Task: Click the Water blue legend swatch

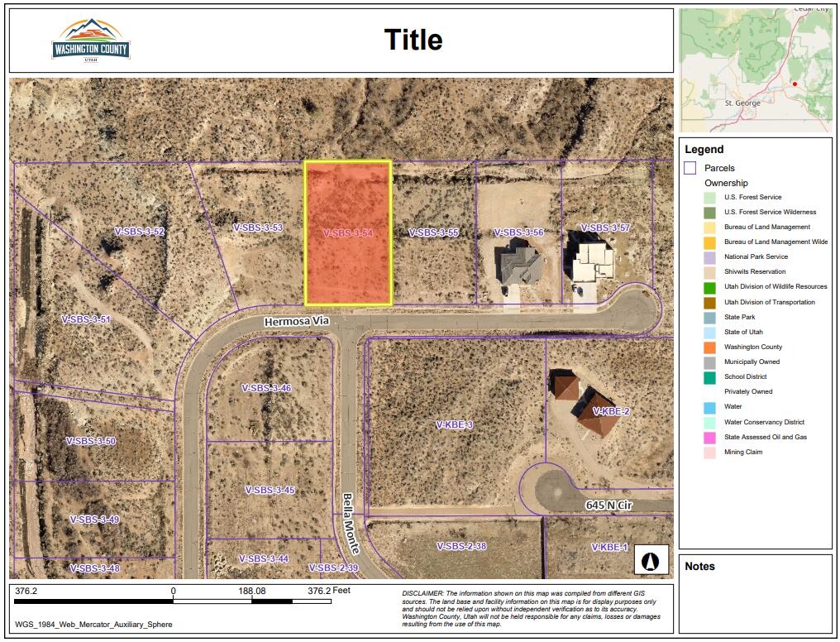Action: tap(709, 407)
